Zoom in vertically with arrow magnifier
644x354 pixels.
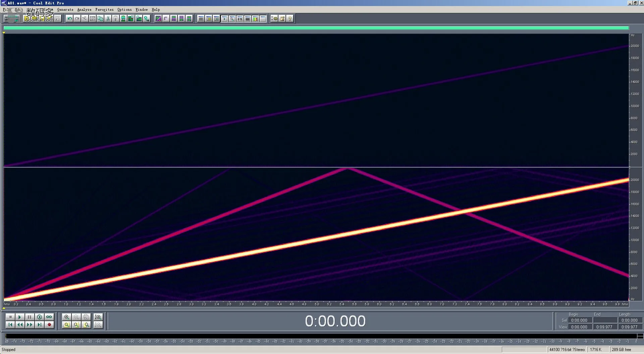[98, 317]
